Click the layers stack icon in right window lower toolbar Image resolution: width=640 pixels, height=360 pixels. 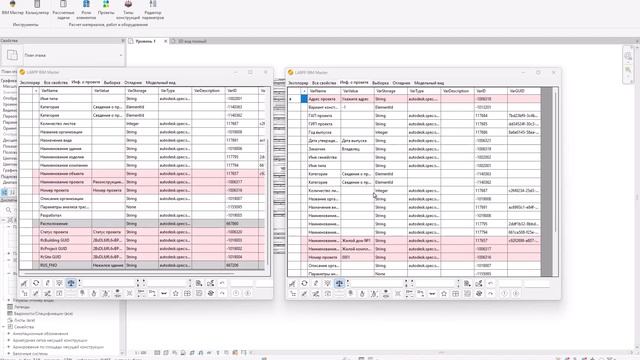(479, 293)
